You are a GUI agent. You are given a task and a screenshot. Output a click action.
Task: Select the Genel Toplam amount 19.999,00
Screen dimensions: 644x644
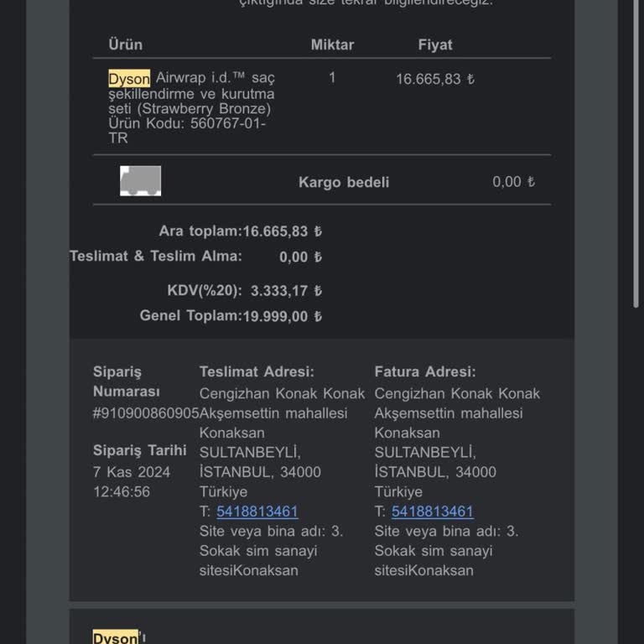(x=281, y=316)
